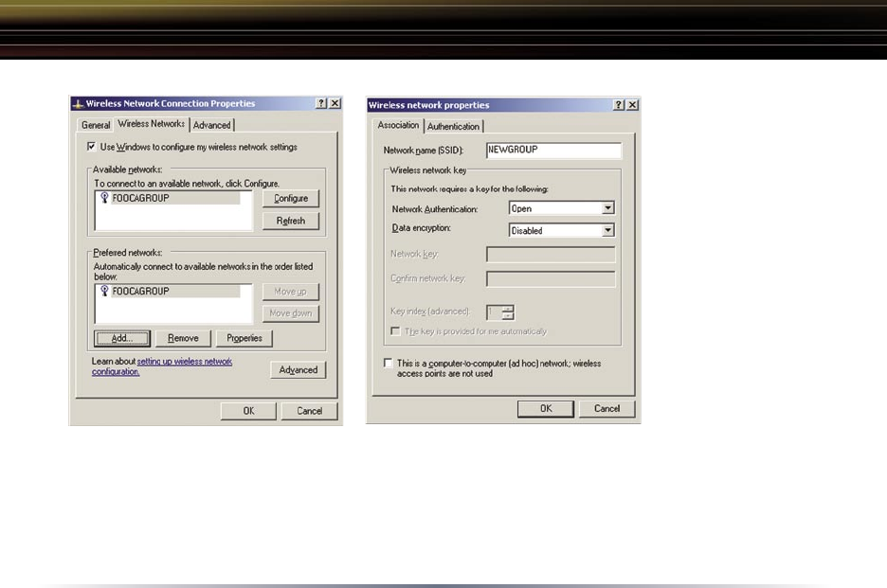Click the Network key input field

551,255
